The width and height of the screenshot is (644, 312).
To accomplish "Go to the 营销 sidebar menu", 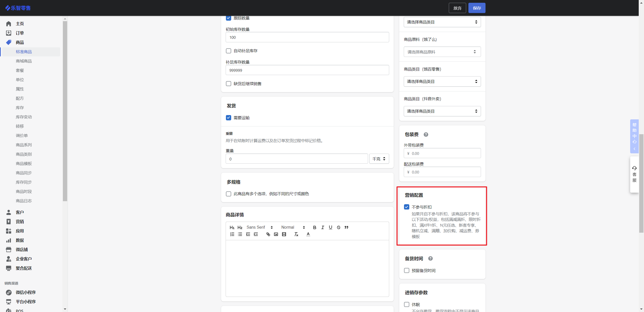I will [x=20, y=222].
